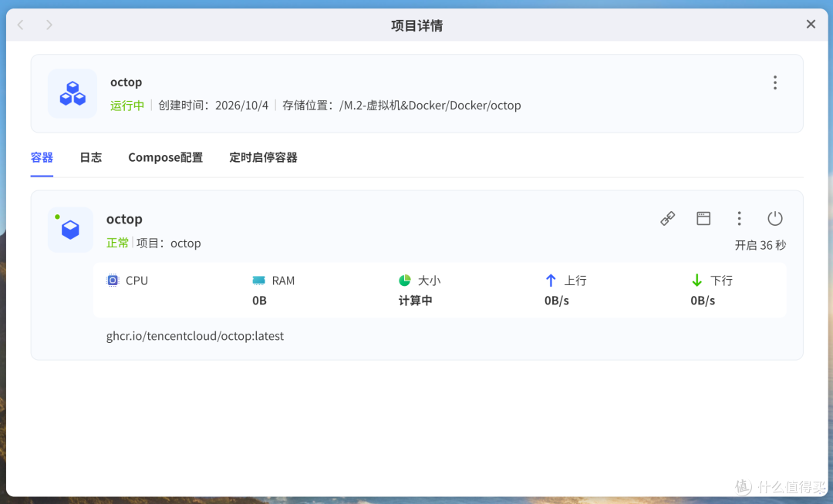Viewport: 833px width, 504px height.
Task: Open the container link shortcut icon
Action: 668,219
